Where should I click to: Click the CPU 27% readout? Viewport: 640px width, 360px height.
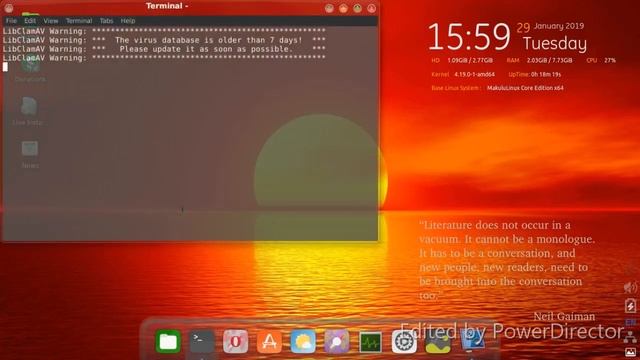pyautogui.click(x=601, y=60)
